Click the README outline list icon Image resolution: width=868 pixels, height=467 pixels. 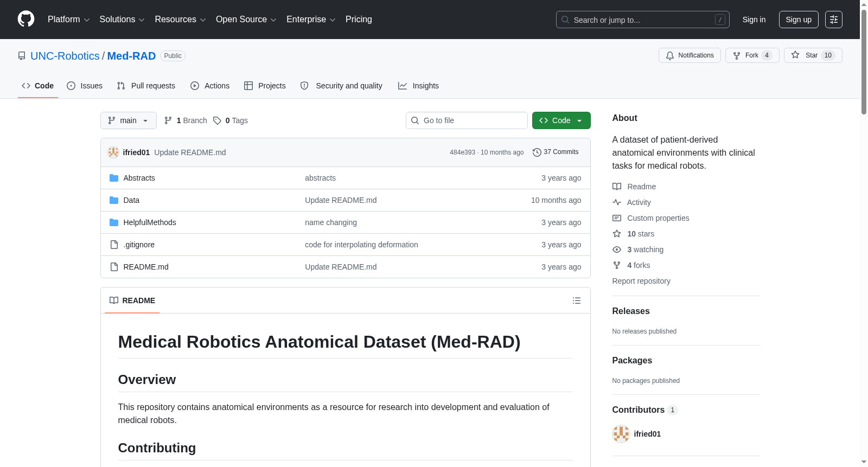[x=576, y=300]
